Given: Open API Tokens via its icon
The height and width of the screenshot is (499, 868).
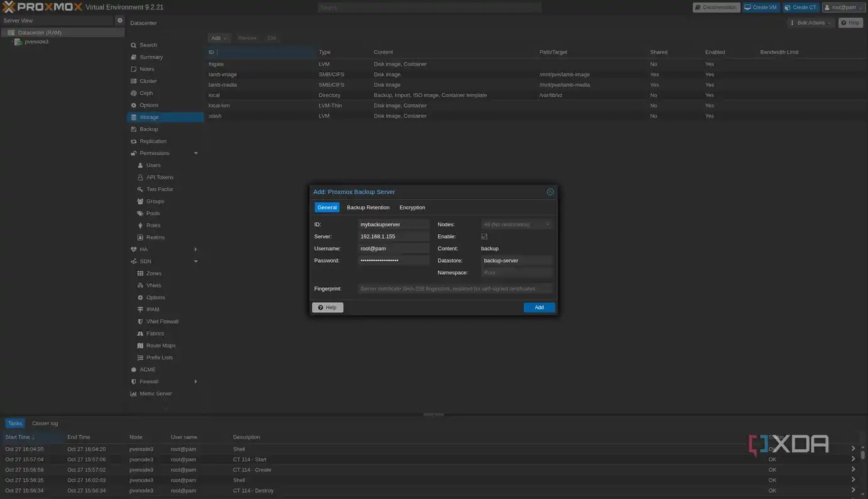Looking at the screenshot, I should click(x=140, y=177).
